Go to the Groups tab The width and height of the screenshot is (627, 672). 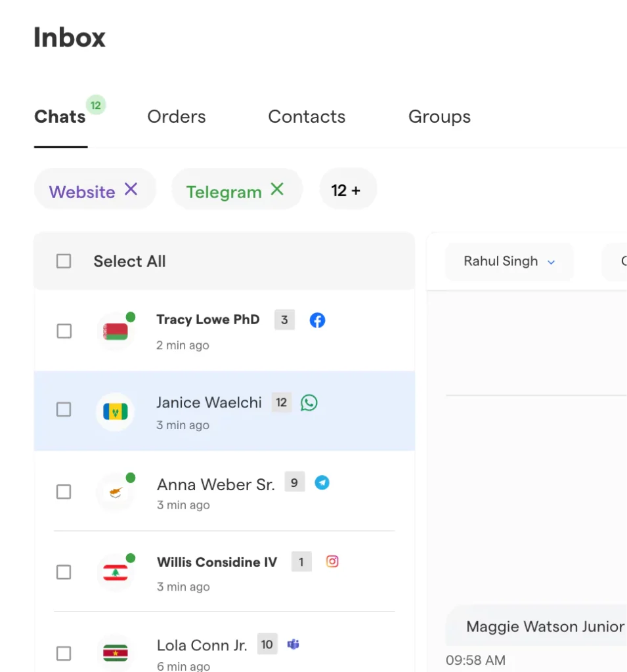(x=439, y=117)
